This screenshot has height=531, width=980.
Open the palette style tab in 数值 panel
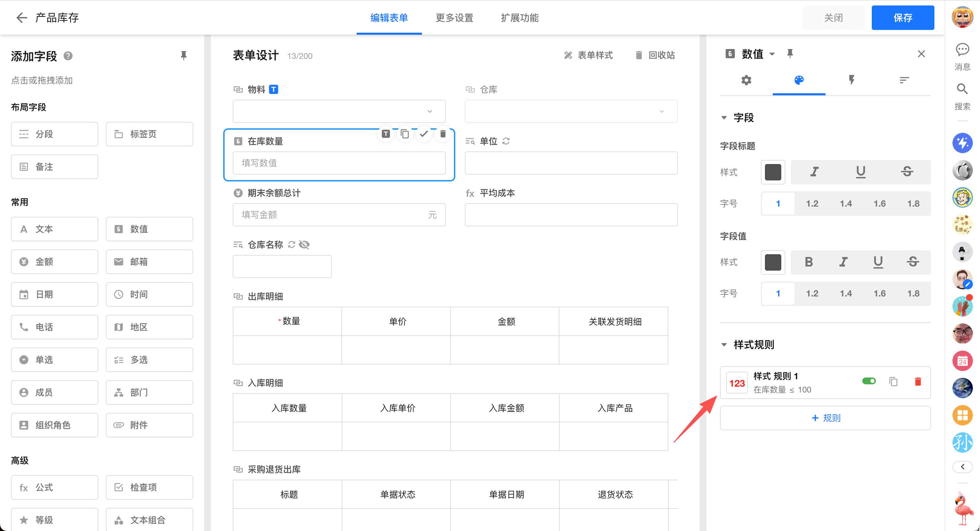pyautogui.click(x=799, y=80)
